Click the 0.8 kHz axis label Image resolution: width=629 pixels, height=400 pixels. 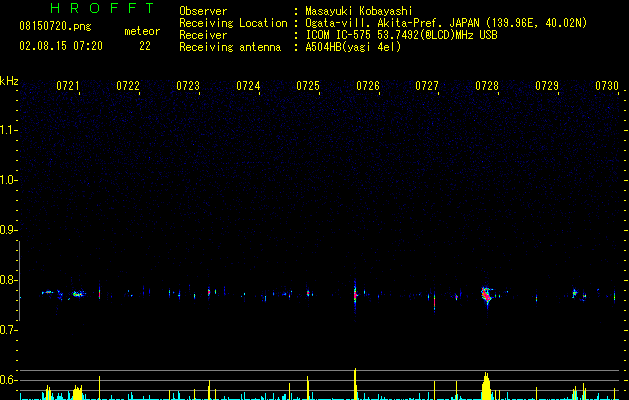pyautogui.click(x=8, y=280)
